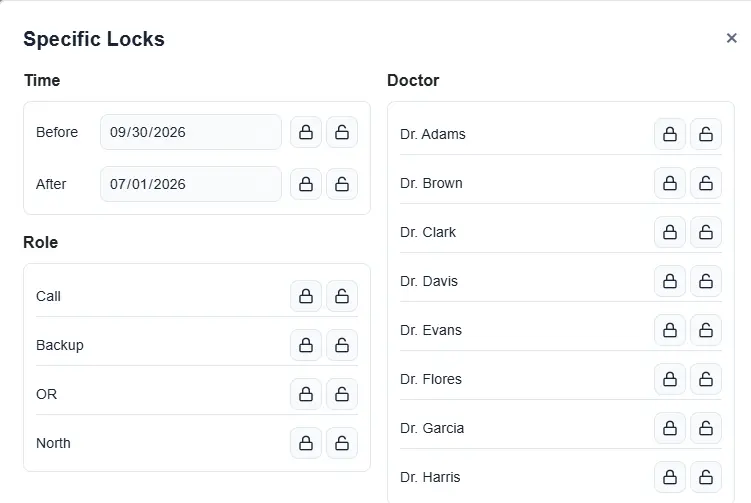Unlock Dr. Garcia
The image size is (751, 503).
pos(706,428)
